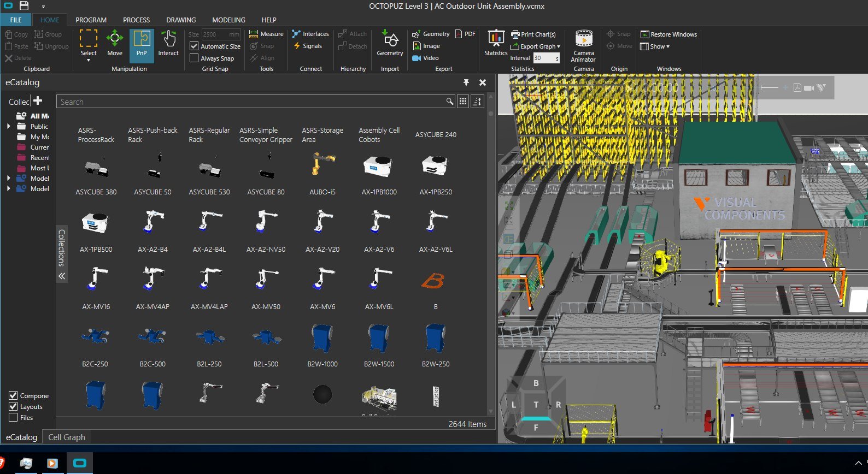This screenshot has height=474, width=868.
Task: Open the HELP ribbon tab
Action: 269,20
